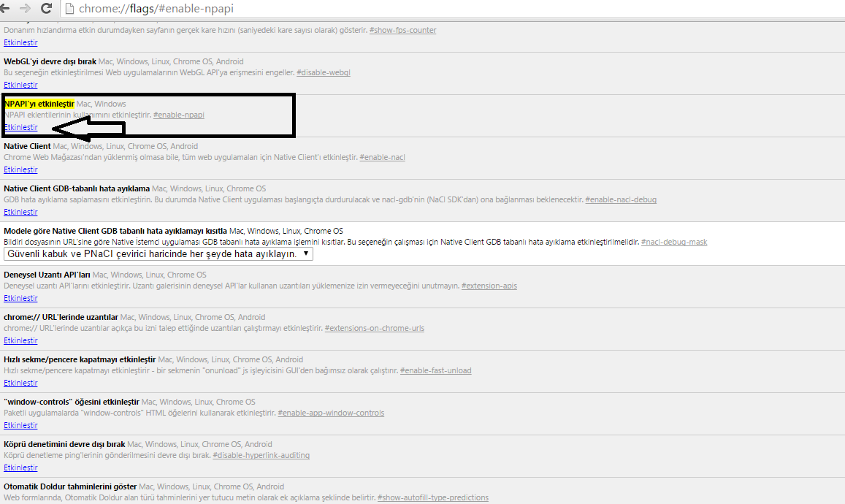Open the #show-fps-counter anchor link
Screen dimensions: 845x504
(403, 30)
